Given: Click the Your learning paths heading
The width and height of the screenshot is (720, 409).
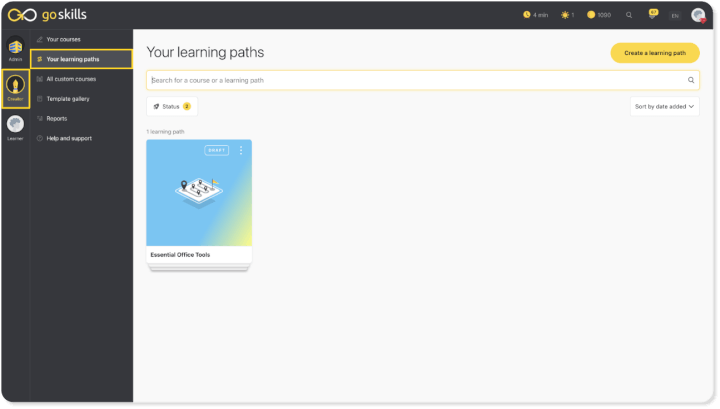Looking at the screenshot, I should pyautogui.click(x=205, y=52).
